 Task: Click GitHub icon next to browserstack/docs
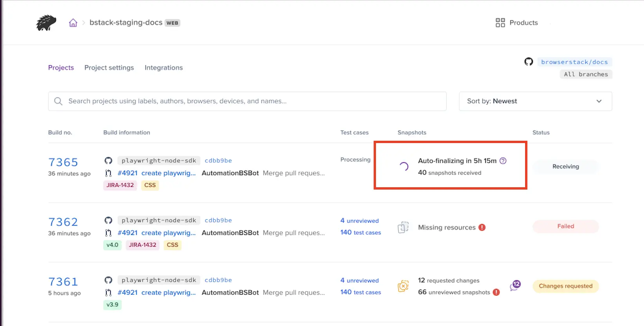coord(529,62)
